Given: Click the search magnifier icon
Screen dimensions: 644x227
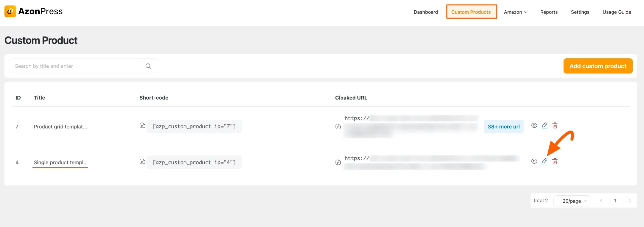Looking at the screenshot, I should point(148,66).
